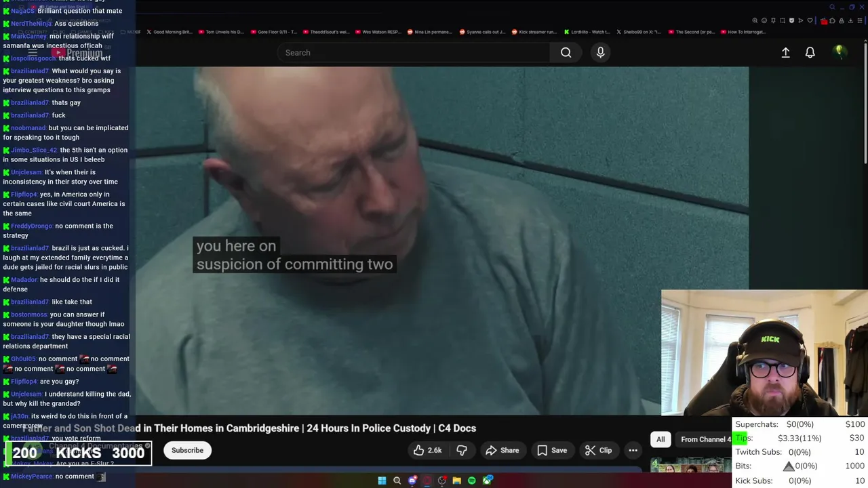This screenshot has width=868, height=488.
Task: Like the video with 2.6k likes
Action: (428, 450)
